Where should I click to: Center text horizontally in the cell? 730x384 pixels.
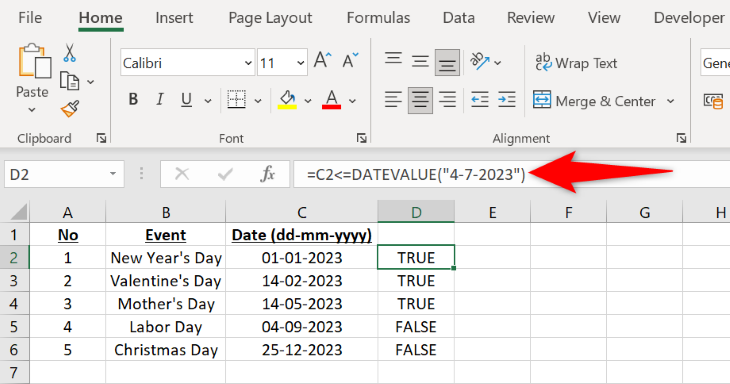click(x=420, y=100)
